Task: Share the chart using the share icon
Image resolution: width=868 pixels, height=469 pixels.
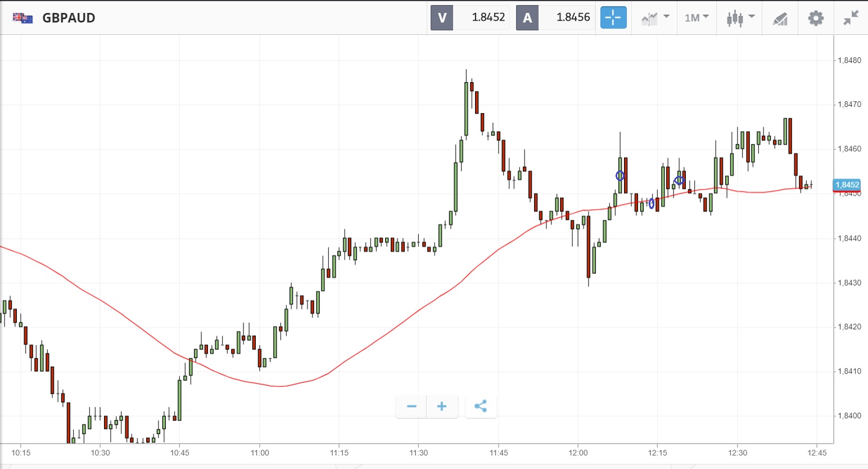Action: [481, 407]
